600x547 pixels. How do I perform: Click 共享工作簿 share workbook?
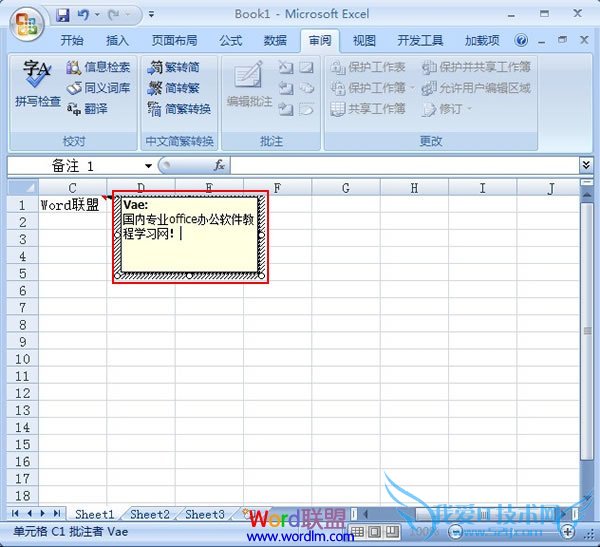click(x=368, y=109)
